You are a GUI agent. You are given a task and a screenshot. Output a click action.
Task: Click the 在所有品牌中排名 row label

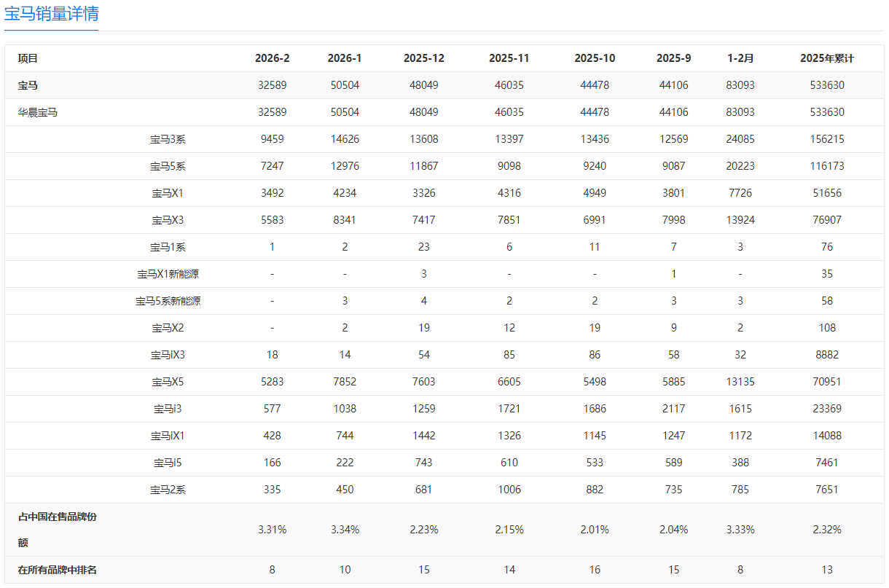[57, 570]
